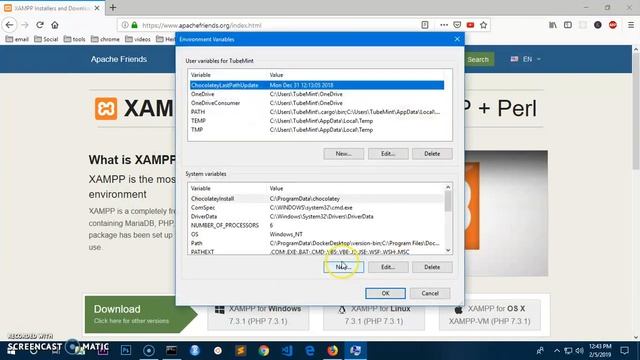Show hidden system tray icons
The height and width of the screenshot is (360, 640).
coord(557,350)
